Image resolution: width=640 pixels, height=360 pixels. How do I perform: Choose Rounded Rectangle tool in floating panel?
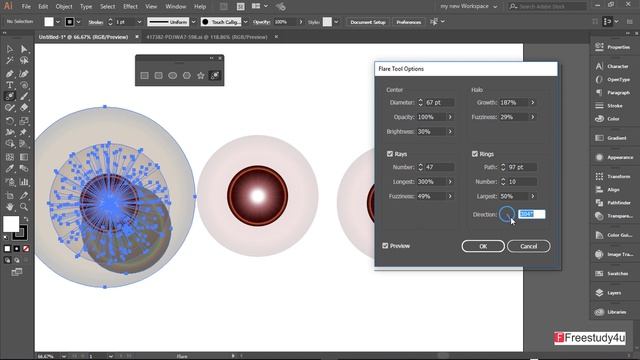tap(159, 76)
